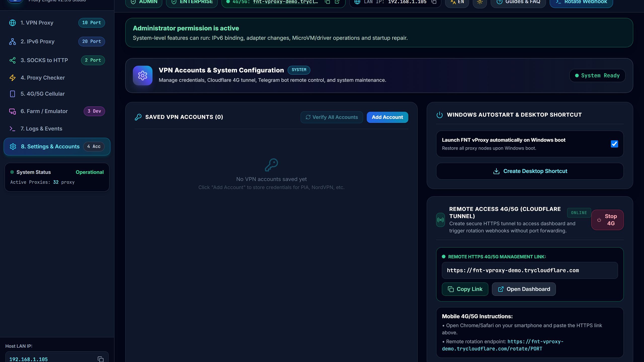Image resolution: width=644 pixels, height=362 pixels.
Task: Click Verify All Accounts button
Action: pyautogui.click(x=332, y=117)
